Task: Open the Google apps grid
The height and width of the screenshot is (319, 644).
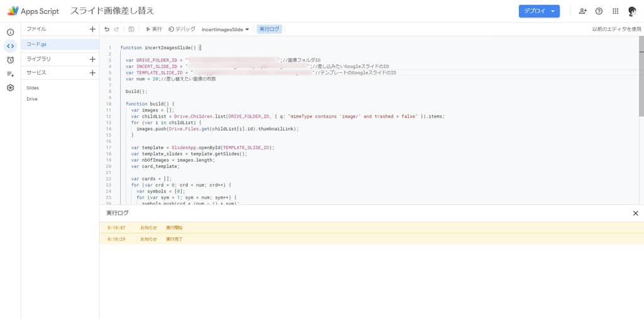Action: [x=615, y=11]
